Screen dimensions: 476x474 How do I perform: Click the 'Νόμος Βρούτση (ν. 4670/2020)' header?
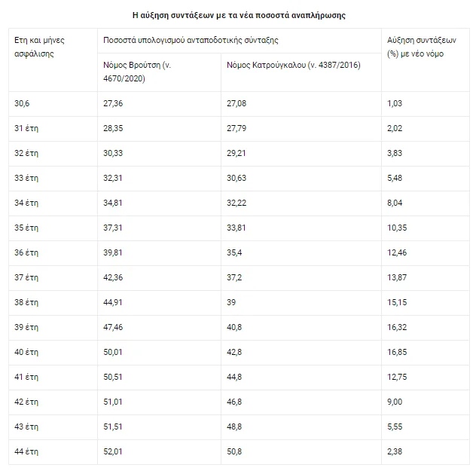tap(137, 72)
